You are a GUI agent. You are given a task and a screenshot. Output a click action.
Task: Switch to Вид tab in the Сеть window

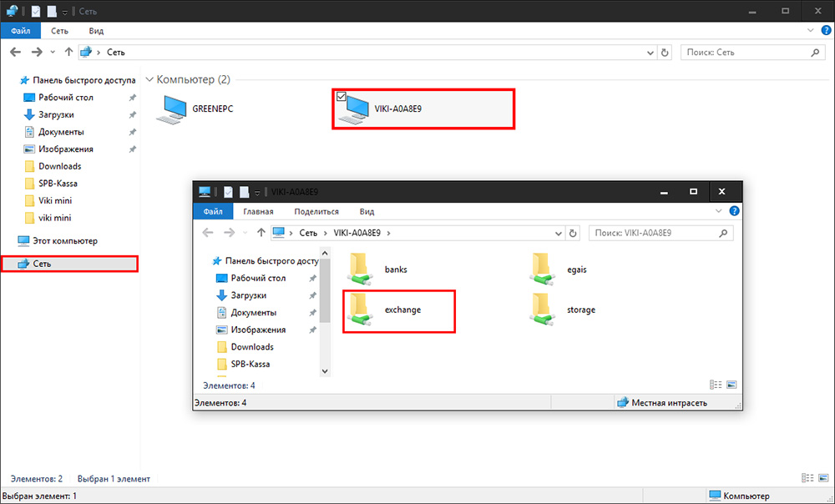click(x=96, y=31)
